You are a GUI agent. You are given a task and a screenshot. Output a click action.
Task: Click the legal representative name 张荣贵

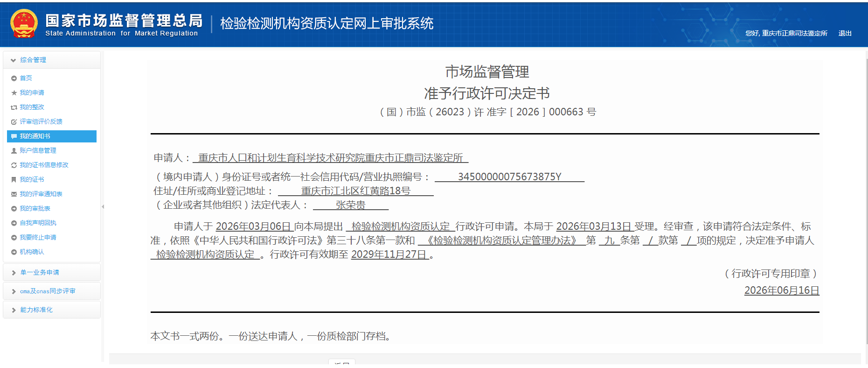click(x=351, y=205)
